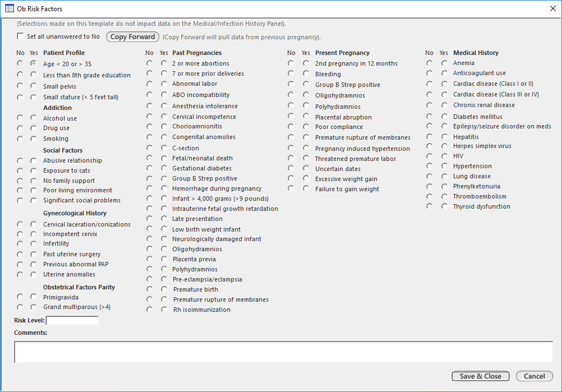Screen dimensions: 562x392
Task: Select Yes for 2nd pregnancy in 12 months
Action: (306, 63)
